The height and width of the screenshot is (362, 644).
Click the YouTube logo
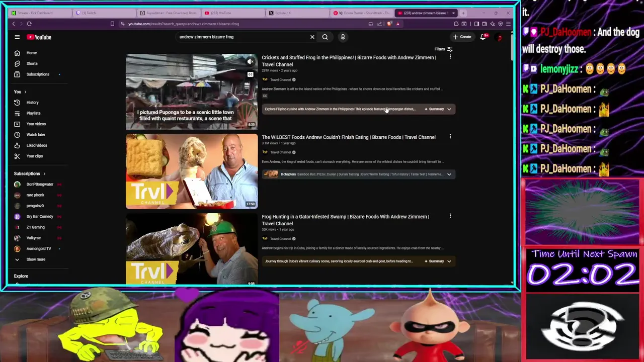[39, 37]
